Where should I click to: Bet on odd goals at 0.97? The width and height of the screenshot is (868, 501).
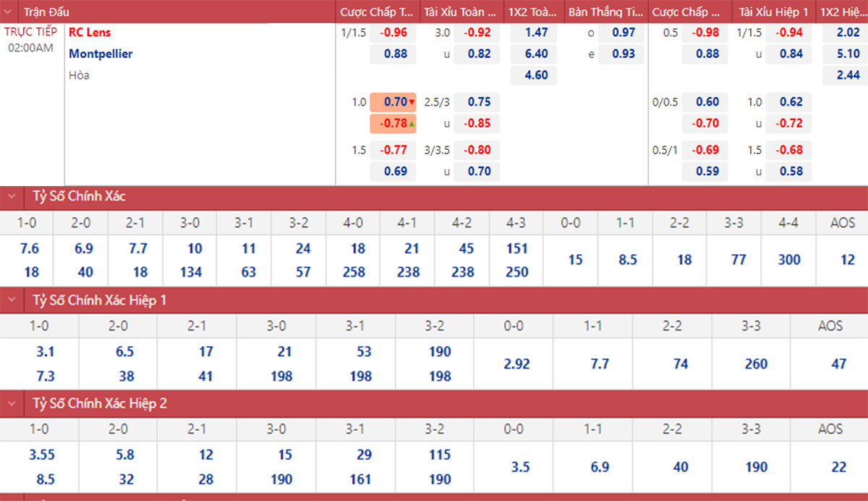click(623, 33)
